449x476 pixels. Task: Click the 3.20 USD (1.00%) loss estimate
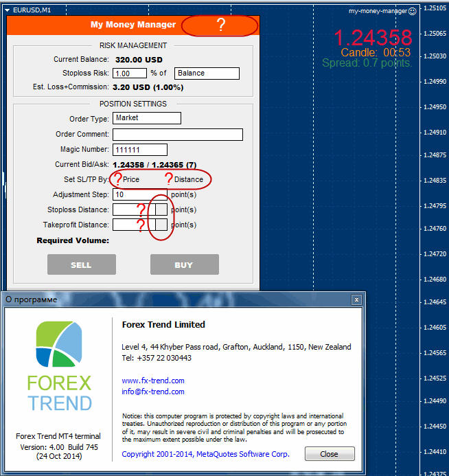click(148, 87)
